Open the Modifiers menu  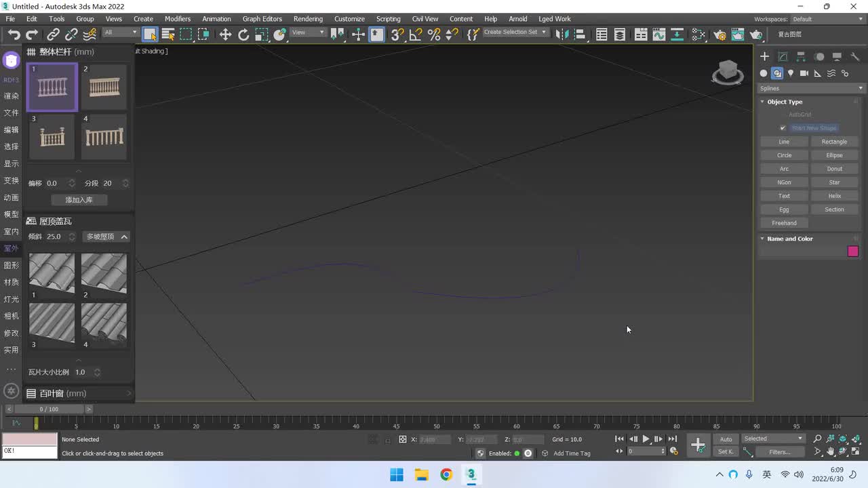(x=178, y=19)
